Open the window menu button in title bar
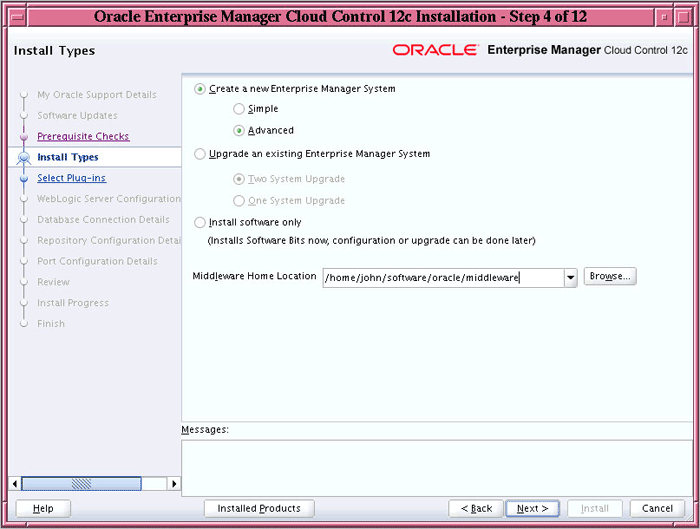The width and height of the screenshot is (700, 529). (x=17, y=17)
